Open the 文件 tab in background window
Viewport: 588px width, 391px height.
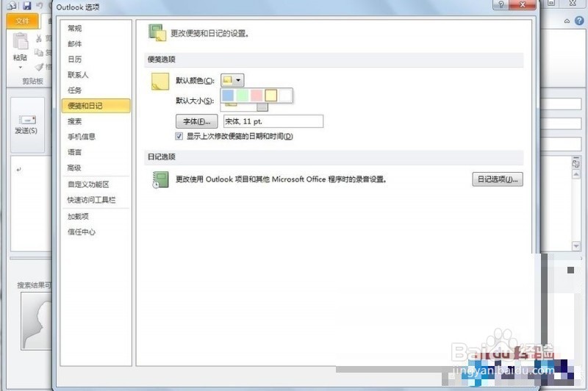click(x=23, y=21)
